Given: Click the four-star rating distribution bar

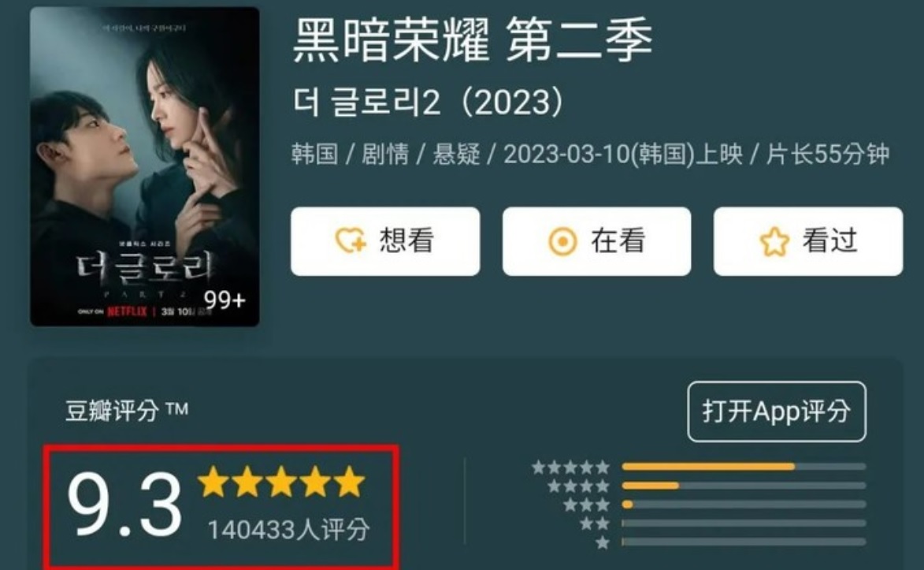Looking at the screenshot, I should point(744,486).
